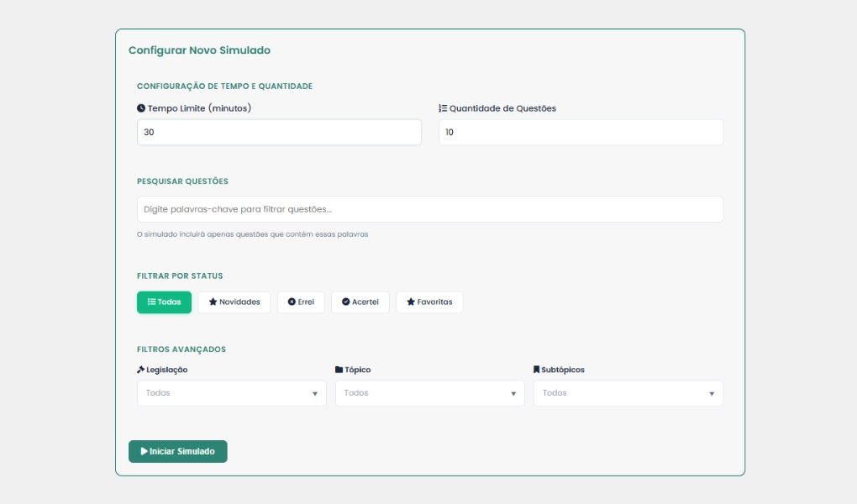857x504 pixels.
Task: Click the X circle icon in Errei filter
Action: 292,302
